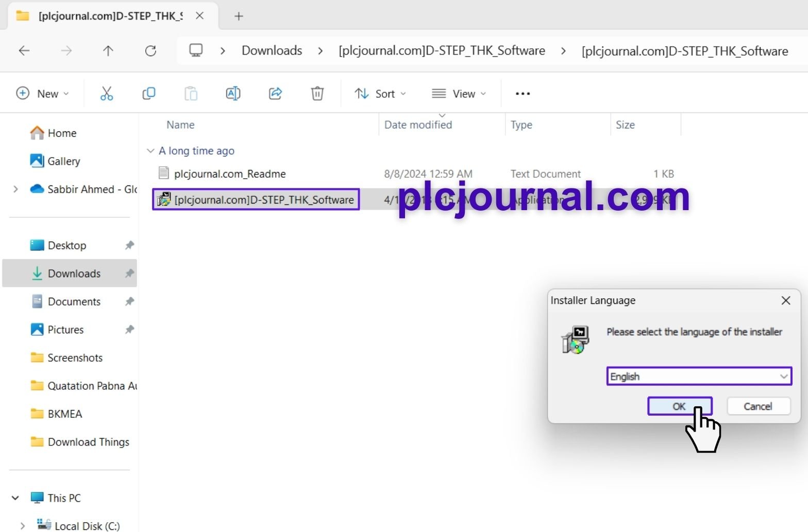Unpin Documents using its pin icon
This screenshot has height=532, width=808.
pos(129,302)
